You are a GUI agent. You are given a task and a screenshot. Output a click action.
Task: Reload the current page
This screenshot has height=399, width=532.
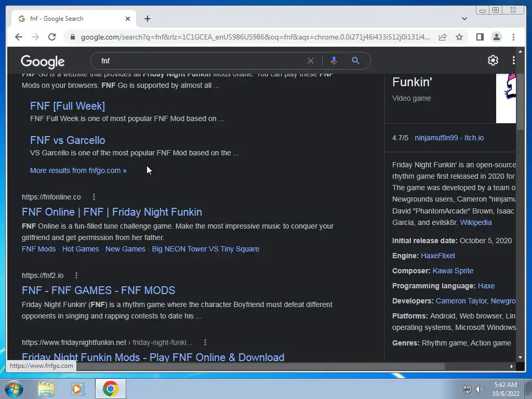pos(52,37)
